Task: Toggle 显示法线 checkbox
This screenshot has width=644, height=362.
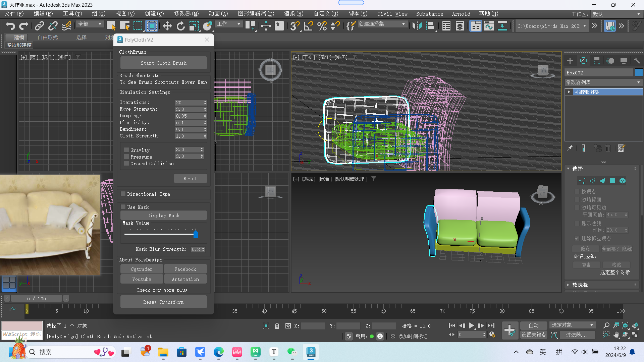Action: [577, 224]
